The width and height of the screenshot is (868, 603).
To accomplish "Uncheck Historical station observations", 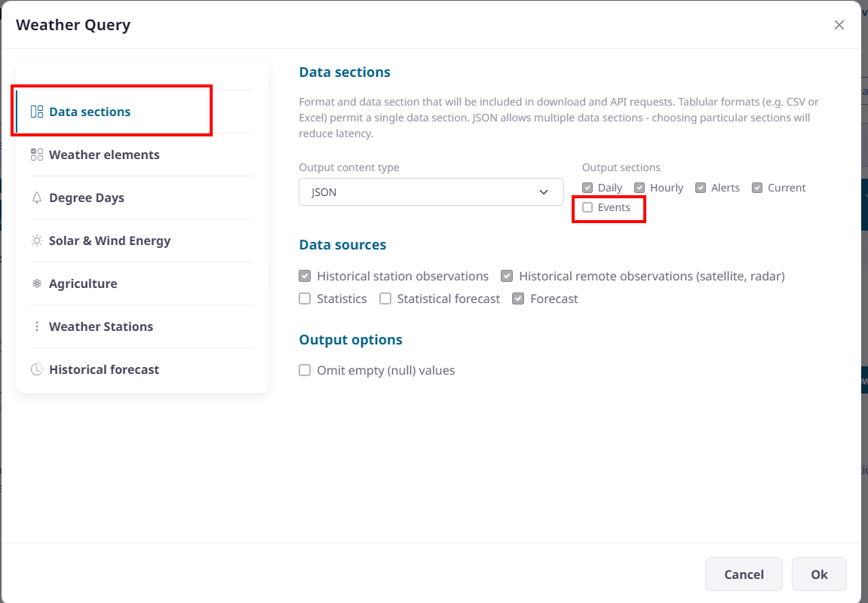I will (x=305, y=276).
